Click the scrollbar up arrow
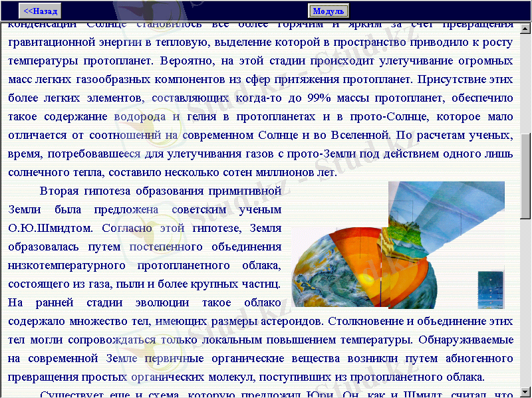532x398 pixels. (525, 29)
